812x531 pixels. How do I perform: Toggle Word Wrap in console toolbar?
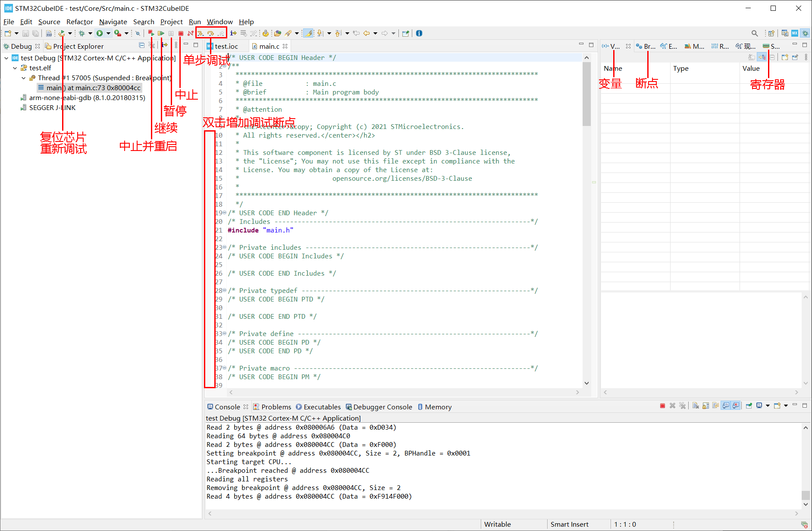[x=716, y=405]
